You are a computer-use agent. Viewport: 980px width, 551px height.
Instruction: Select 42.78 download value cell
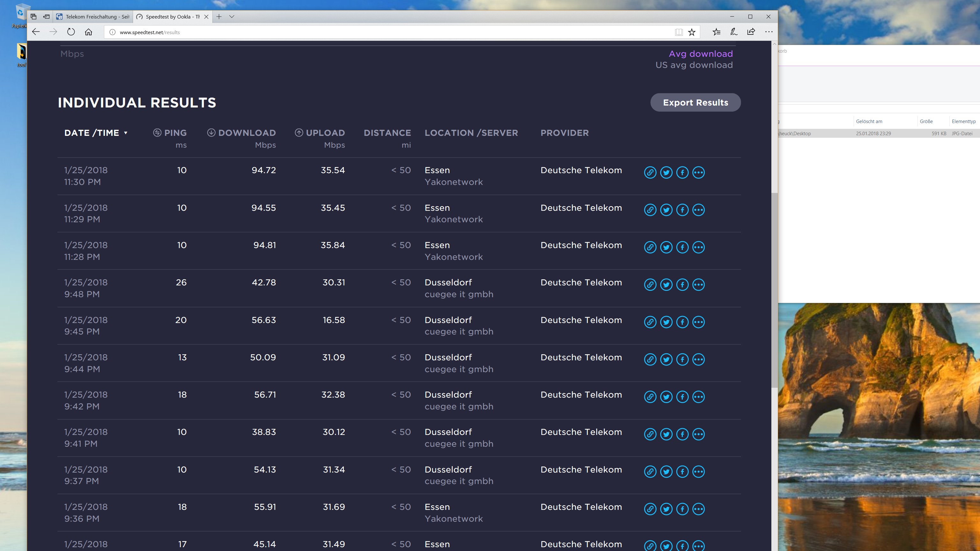[264, 282]
